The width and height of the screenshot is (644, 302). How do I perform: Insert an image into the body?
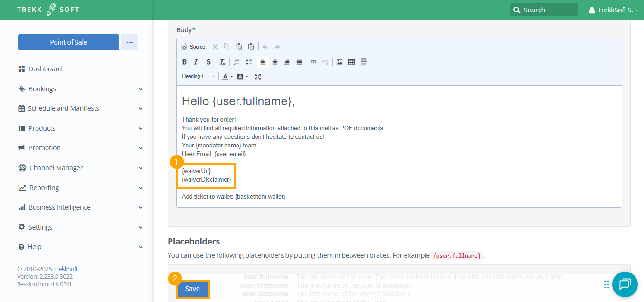(x=340, y=62)
